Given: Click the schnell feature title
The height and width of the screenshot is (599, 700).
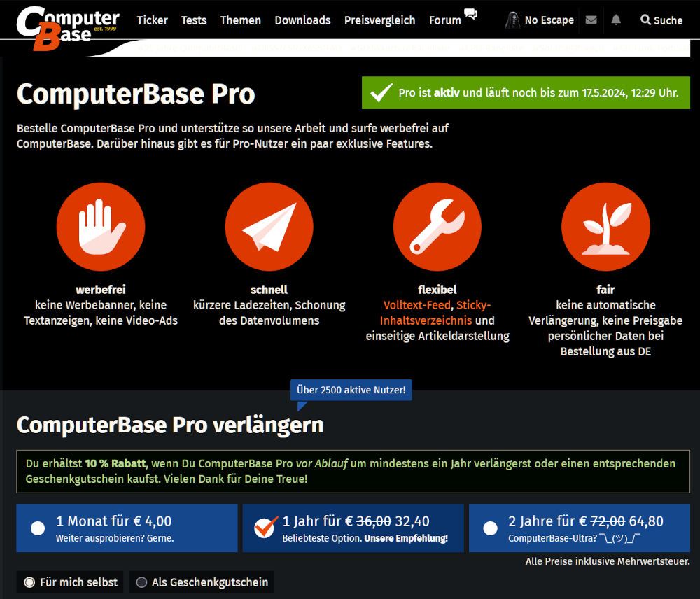Looking at the screenshot, I should pyautogui.click(x=269, y=290).
